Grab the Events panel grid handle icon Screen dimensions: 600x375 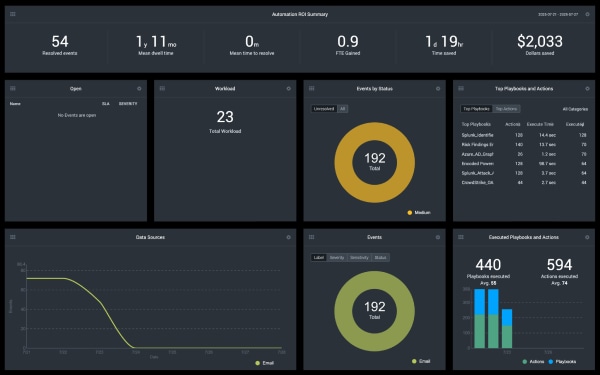[311, 237]
